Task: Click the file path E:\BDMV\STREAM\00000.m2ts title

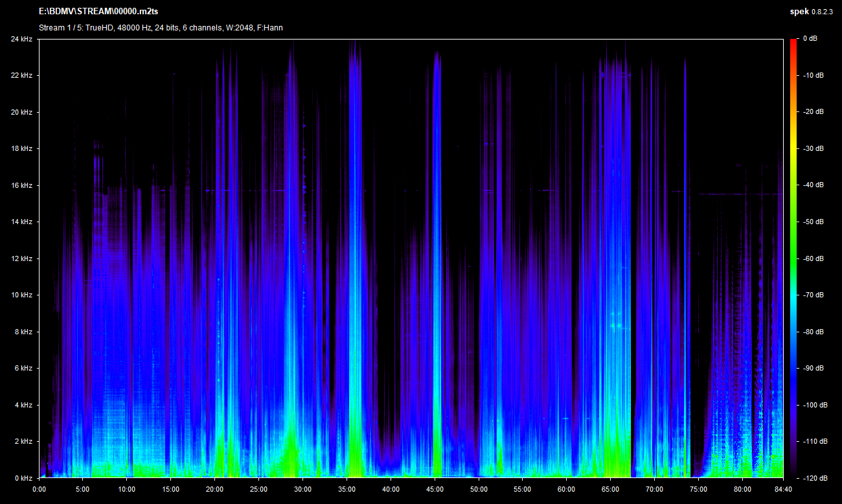Action: 98,12
